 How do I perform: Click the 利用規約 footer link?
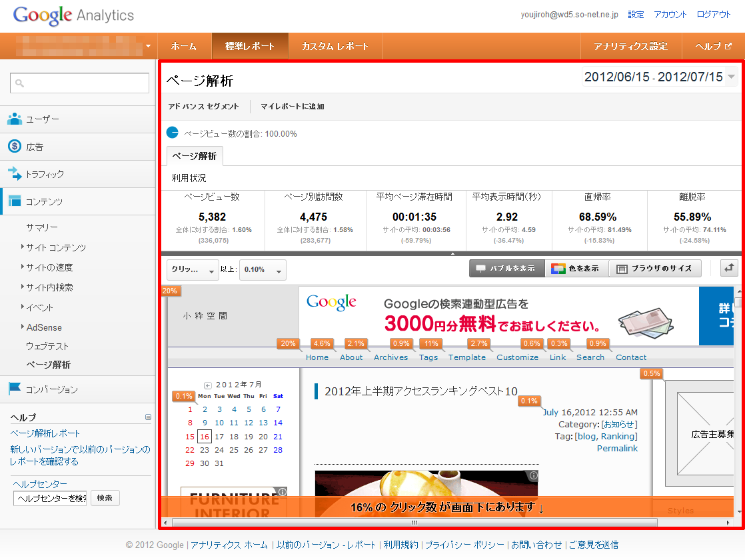[x=400, y=545]
